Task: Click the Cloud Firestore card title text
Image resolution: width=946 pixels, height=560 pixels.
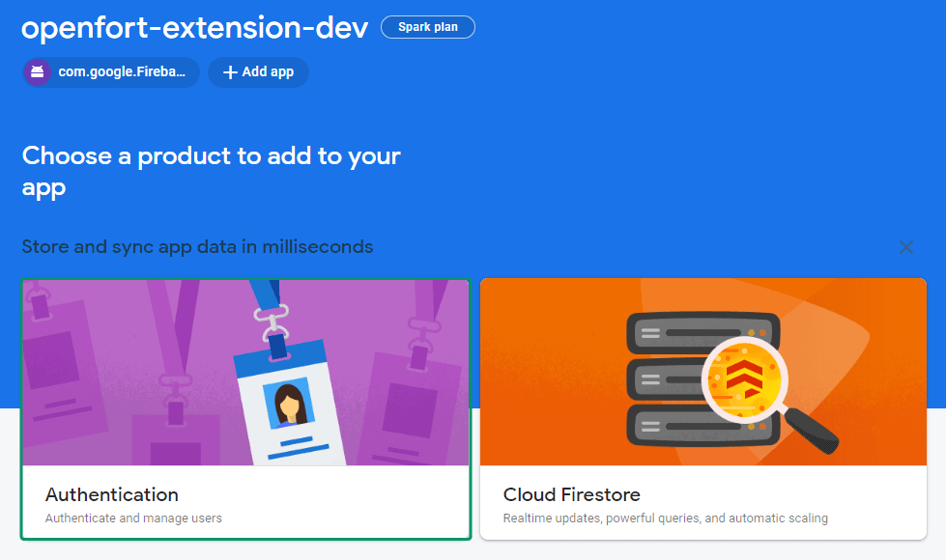Action: coord(571,494)
